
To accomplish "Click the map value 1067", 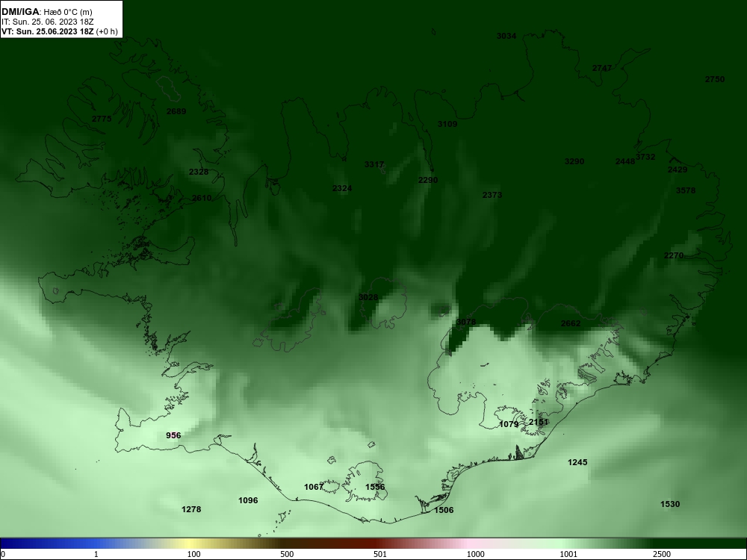I will pos(314,487).
